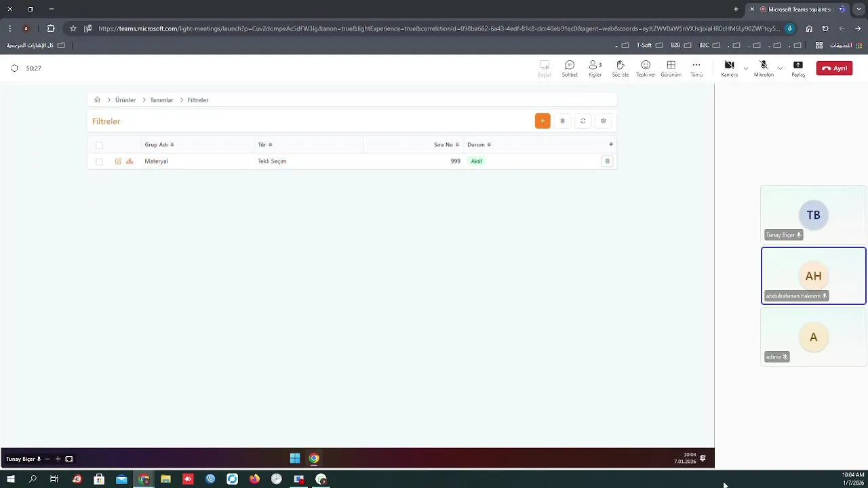Bookmark the page with star icon
The width and height of the screenshot is (868, 488).
pyautogui.click(x=73, y=28)
